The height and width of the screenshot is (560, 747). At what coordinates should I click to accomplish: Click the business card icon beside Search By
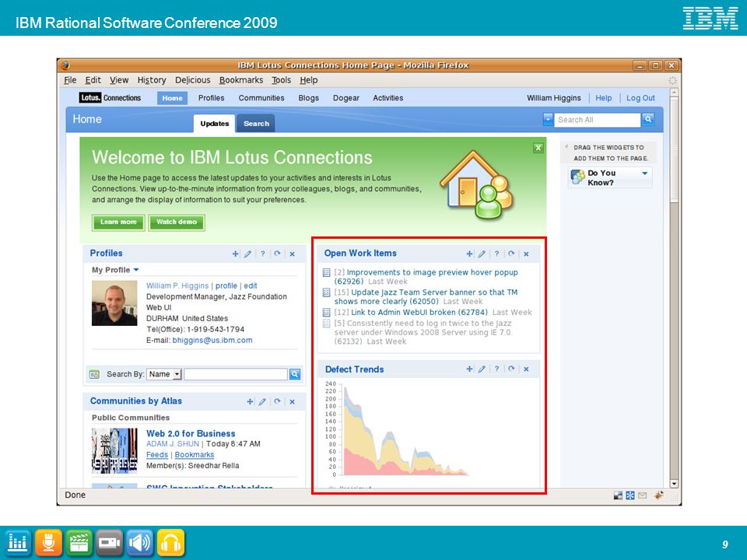(94, 374)
